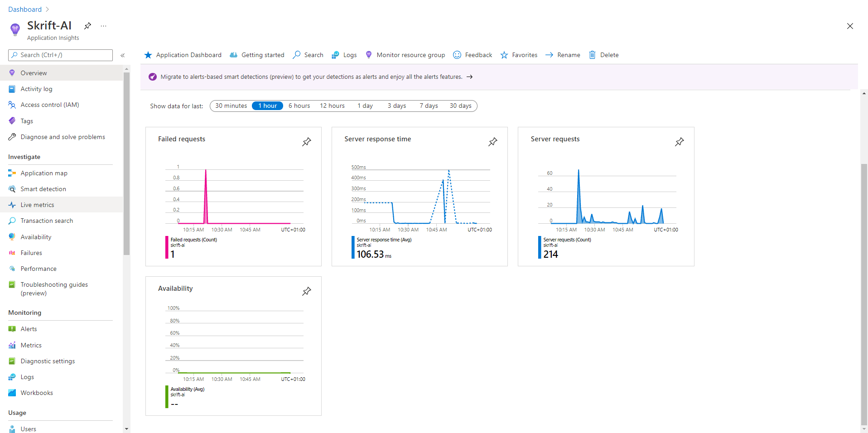This screenshot has height=433, width=868.
Task: Click the Tags icon in sidebar
Action: 12,121
